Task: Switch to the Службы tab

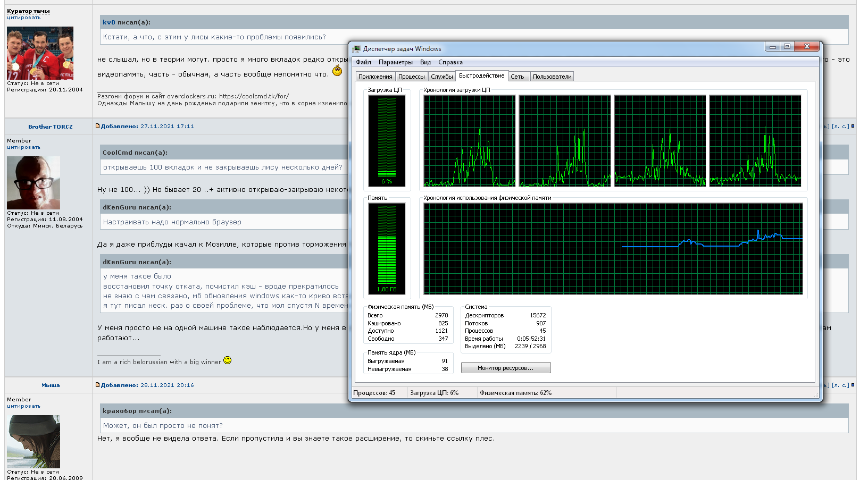Action: [x=442, y=77]
